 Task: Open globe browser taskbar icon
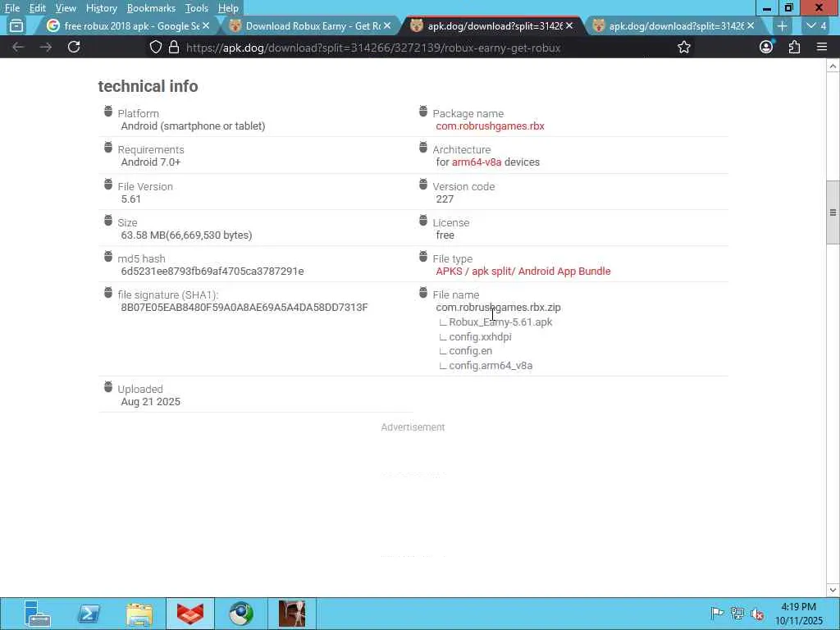pyautogui.click(x=241, y=614)
